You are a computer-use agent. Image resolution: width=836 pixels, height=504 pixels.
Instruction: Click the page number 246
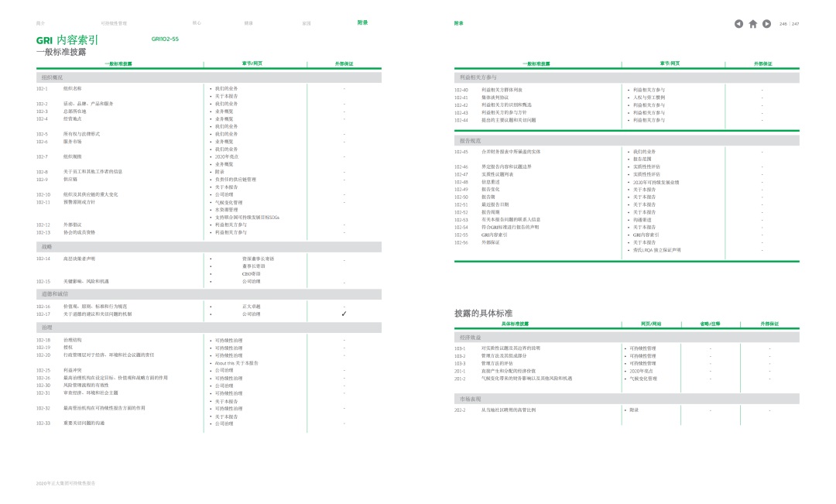tap(783, 24)
